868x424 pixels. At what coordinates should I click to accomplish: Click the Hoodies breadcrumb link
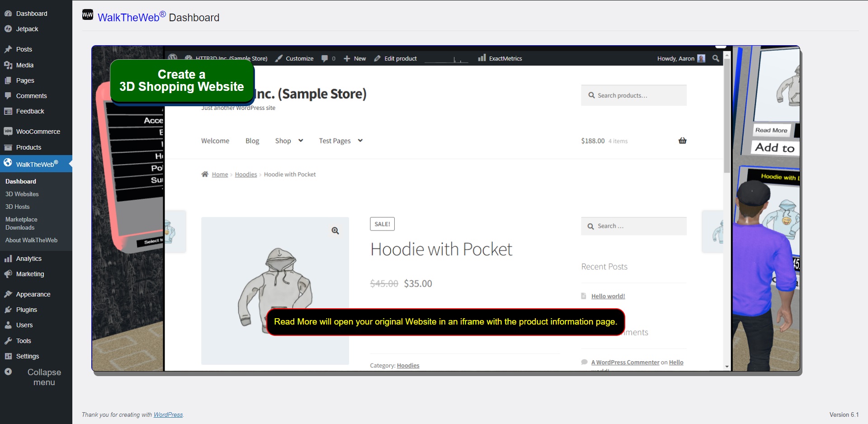tap(246, 174)
